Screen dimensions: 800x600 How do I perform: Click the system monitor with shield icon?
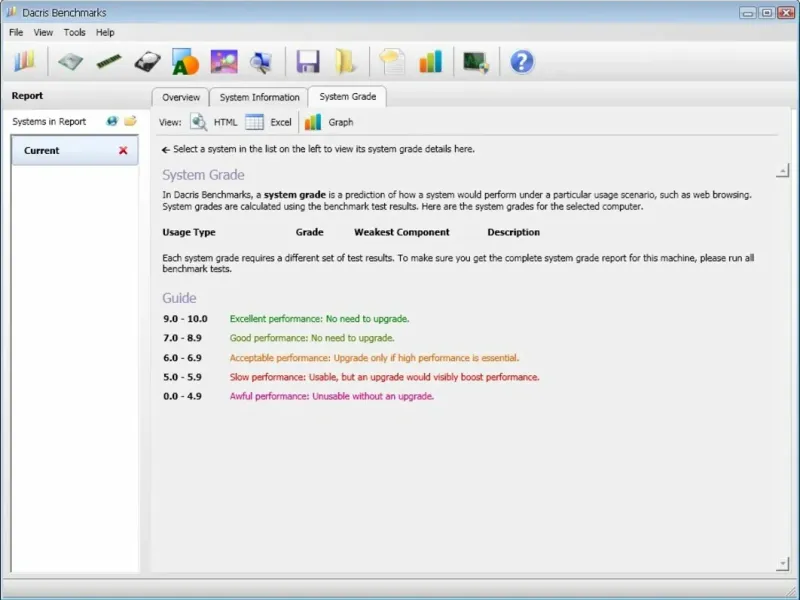click(476, 62)
